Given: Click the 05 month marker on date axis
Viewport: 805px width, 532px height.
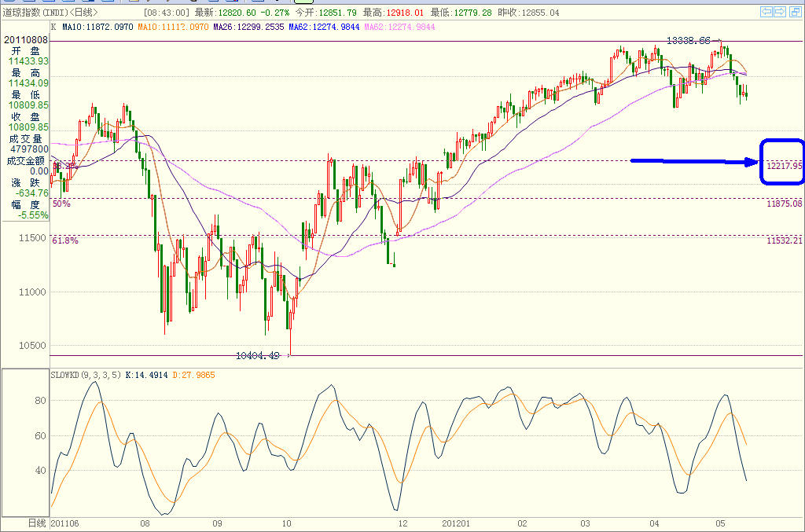Looking at the screenshot, I should click(720, 524).
